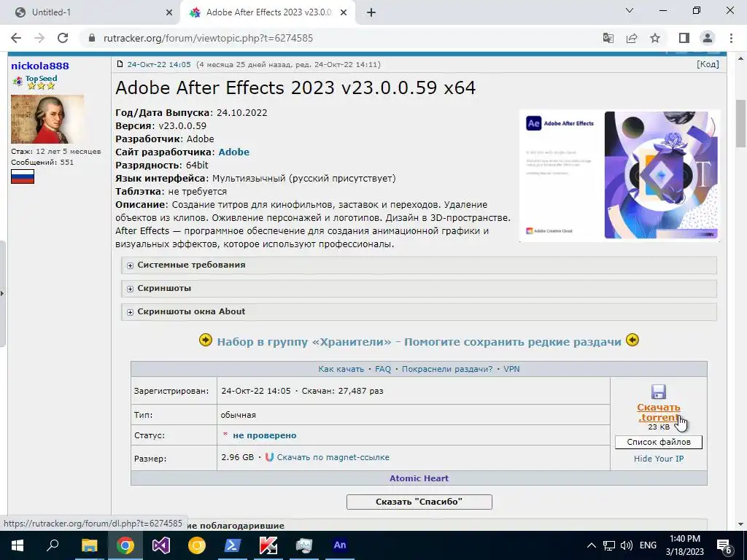747x560 pixels.
Task: Open the volume control icon
Action: (x=627, y=545)
